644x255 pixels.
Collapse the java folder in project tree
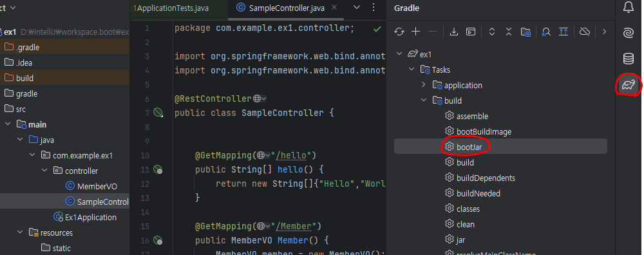pos(20,140)
